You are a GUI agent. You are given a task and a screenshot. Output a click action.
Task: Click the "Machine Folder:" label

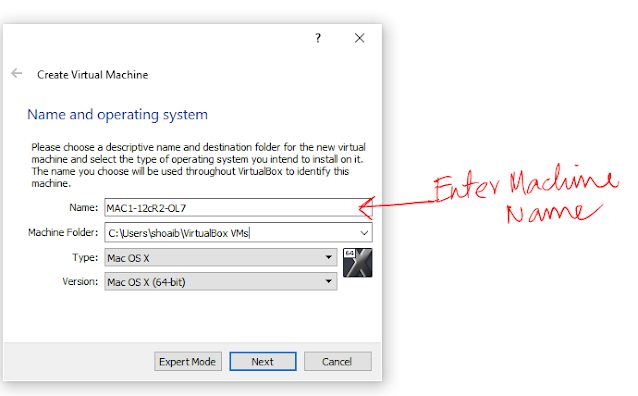click(x=63, y=232)
